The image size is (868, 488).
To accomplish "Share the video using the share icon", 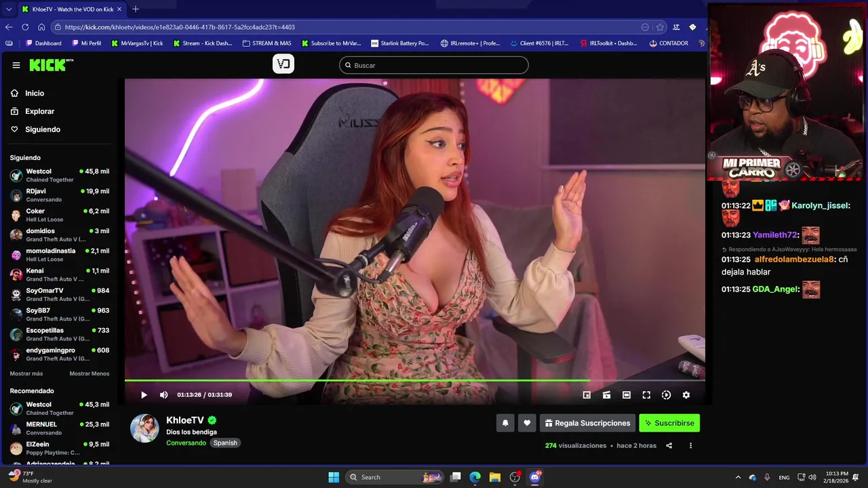I will pos(669,445).
